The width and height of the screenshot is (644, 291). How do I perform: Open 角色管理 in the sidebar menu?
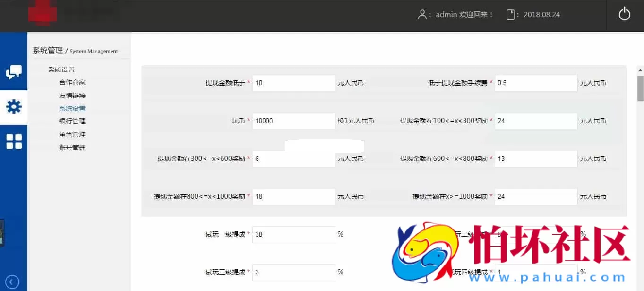pyautogui.click(x=72, y=134)
